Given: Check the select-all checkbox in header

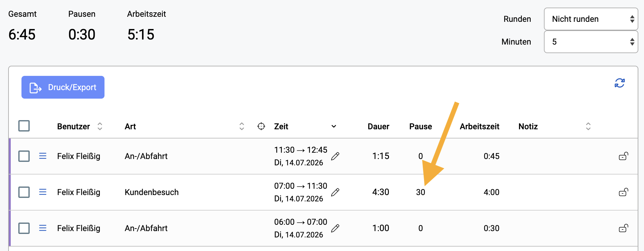Looking at the screenshot, I should [x=24, y=126].
